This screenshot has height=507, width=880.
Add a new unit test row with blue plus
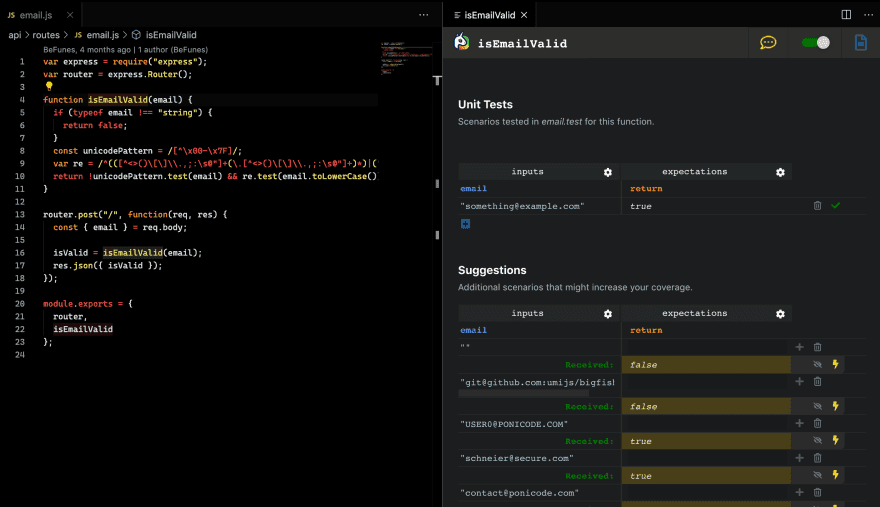coord(465,224)
